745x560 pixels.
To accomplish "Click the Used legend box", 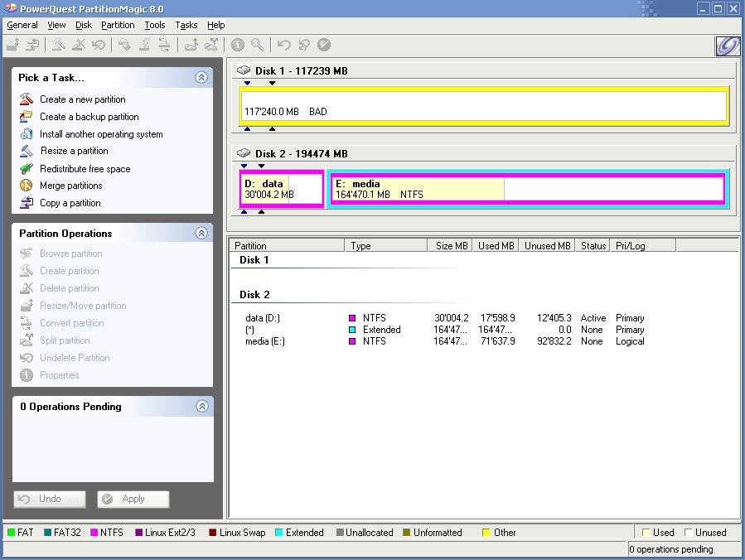I will (646, 533).
